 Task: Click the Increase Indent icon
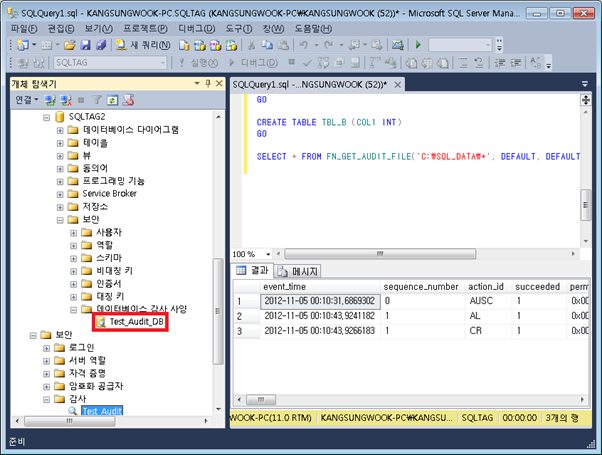515,63
